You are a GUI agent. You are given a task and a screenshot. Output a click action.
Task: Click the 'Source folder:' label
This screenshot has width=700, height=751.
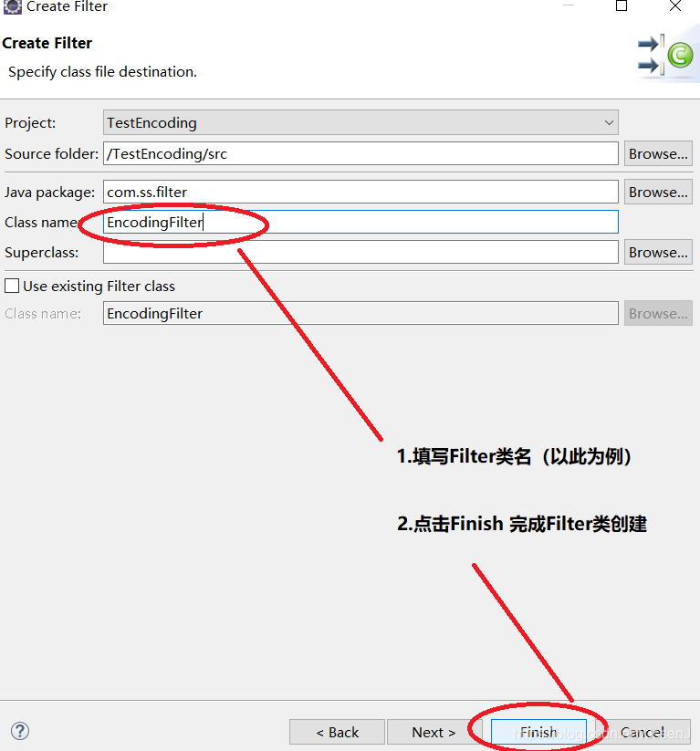[51, 153]
